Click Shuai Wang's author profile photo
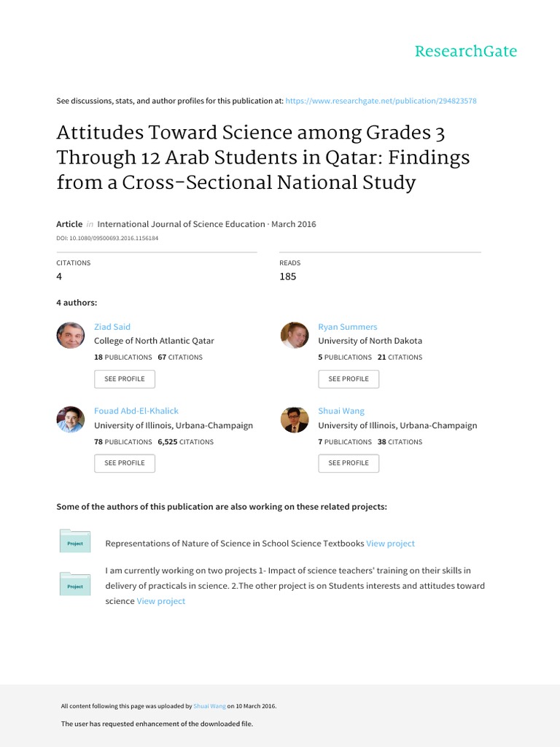This screenshot has width=560, height=747. [295, 419]
